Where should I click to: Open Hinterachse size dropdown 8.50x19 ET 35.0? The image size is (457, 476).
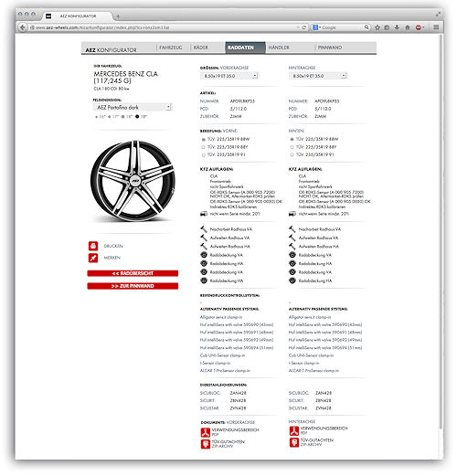tap(318, 76)
